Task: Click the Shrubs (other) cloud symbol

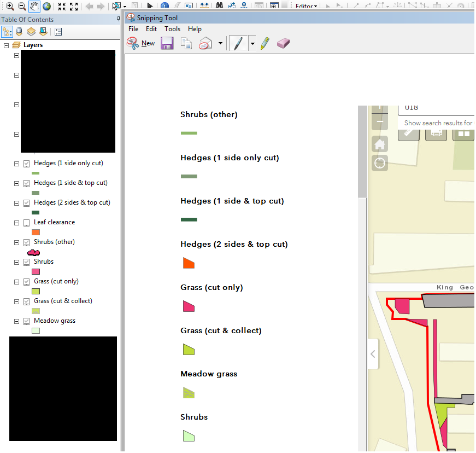Action: (x=33, y=252)
